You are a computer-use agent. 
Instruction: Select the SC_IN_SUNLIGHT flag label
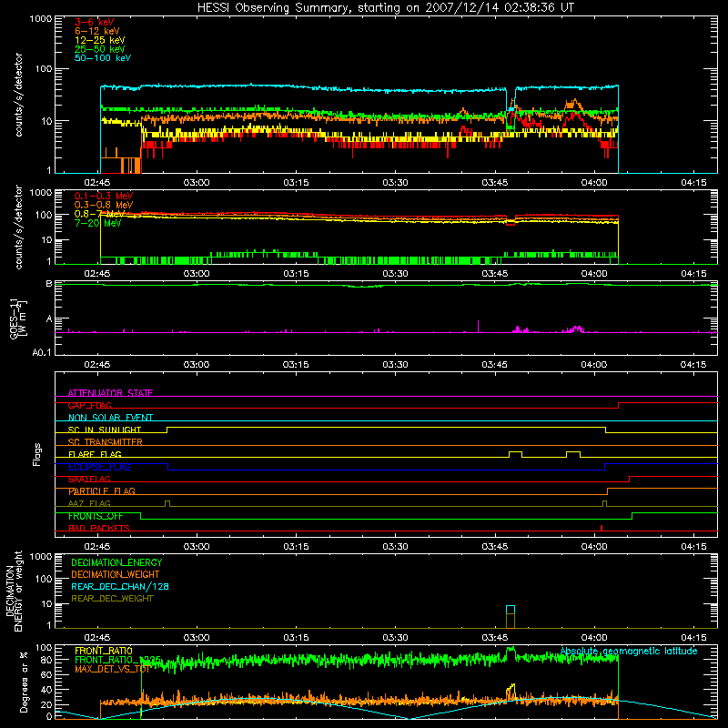click(105, 430)
